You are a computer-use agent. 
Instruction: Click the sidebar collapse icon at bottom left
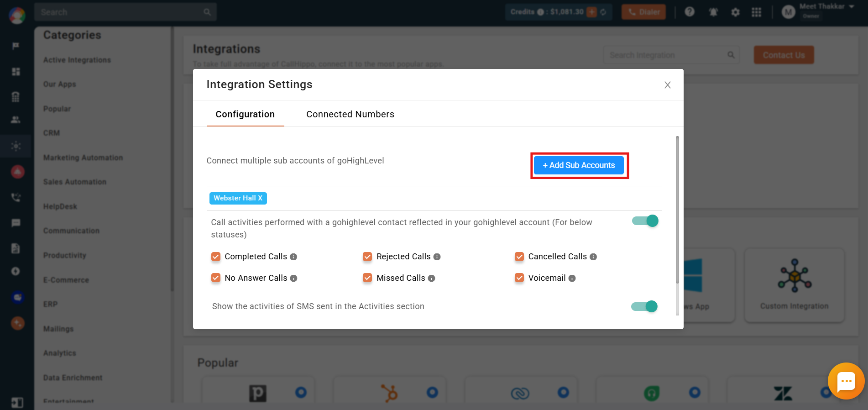pos(17,403)
